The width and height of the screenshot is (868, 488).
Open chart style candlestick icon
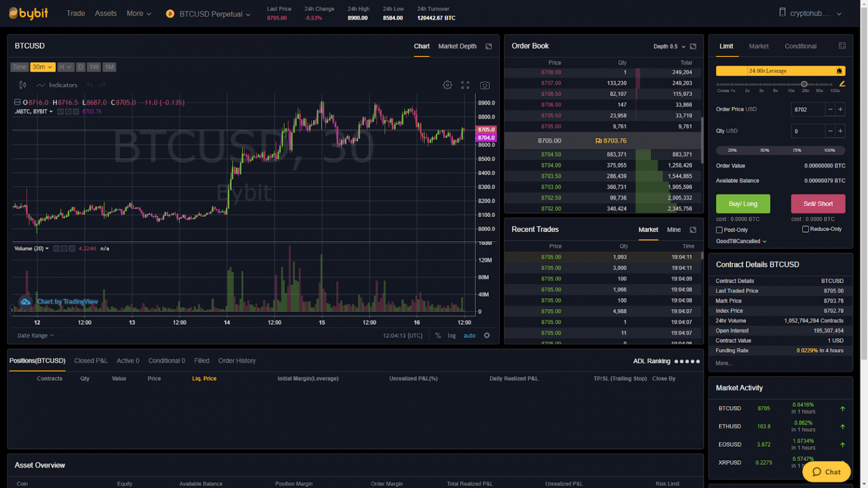point(23,85)
